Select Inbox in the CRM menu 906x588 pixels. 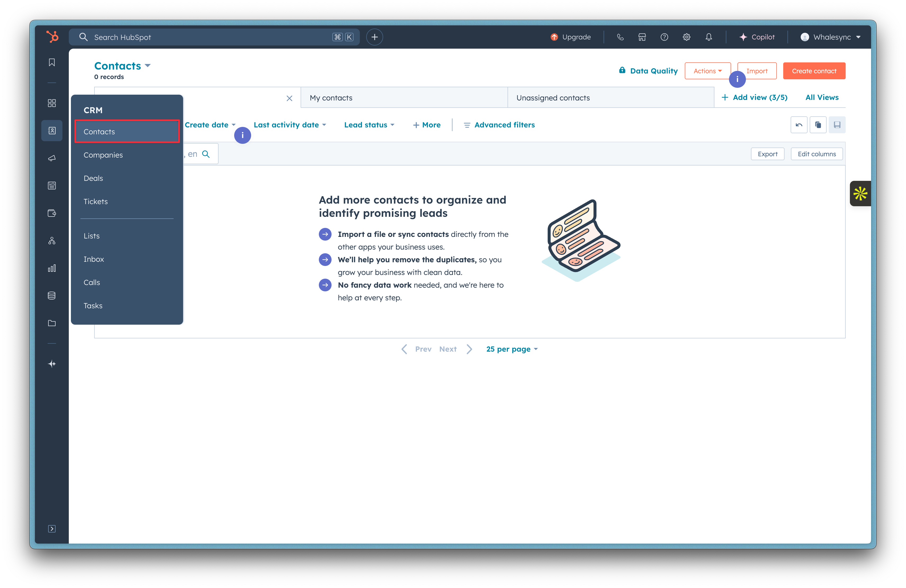tap(127, 259)
